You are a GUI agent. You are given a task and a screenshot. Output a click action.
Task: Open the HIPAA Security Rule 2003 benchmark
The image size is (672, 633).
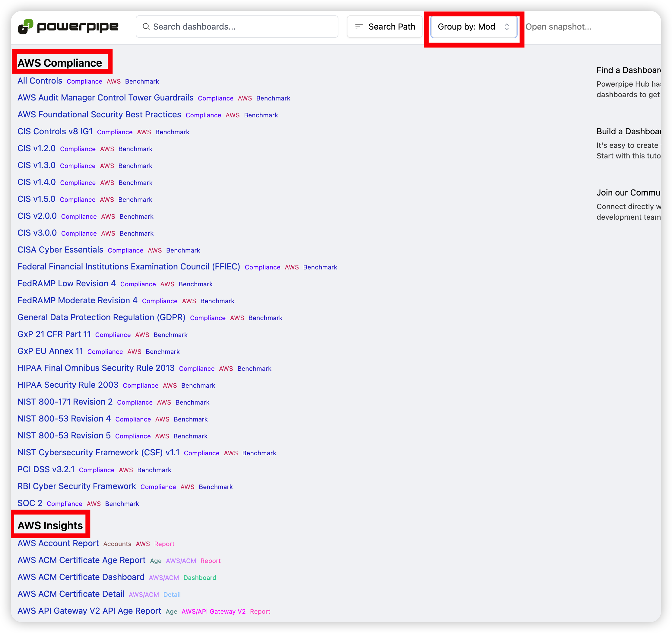click(68, 385)
